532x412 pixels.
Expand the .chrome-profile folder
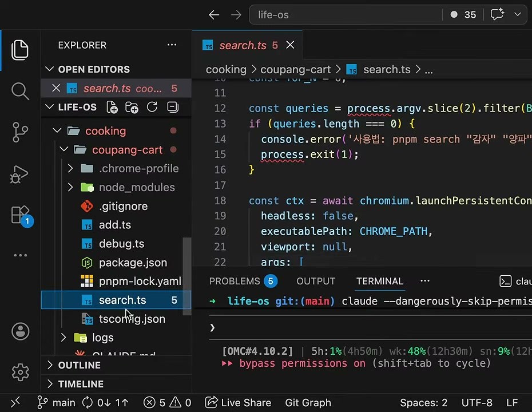click(70, 168)
